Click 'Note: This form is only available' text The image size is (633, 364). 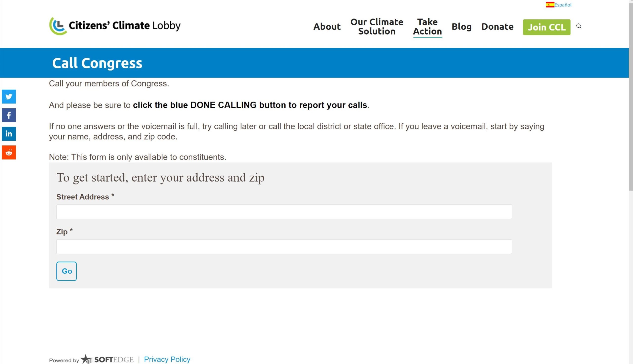tap(137, 157)
